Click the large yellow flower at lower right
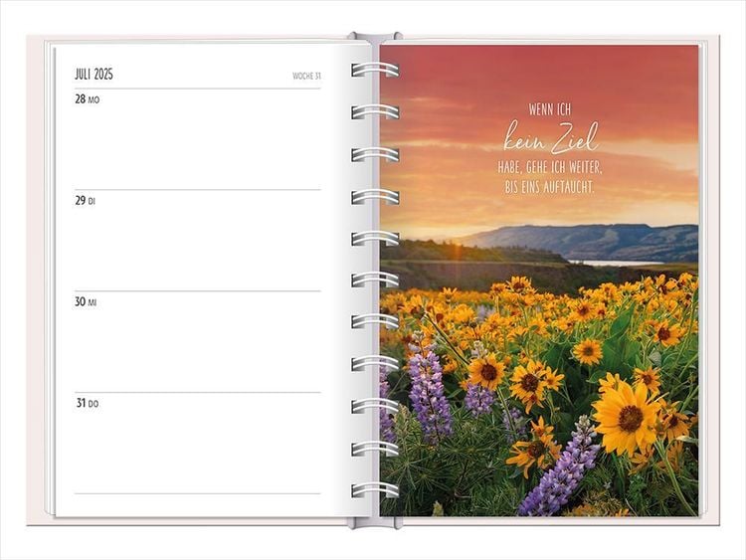Screen dimensions: 746x560 coord(628,416)
